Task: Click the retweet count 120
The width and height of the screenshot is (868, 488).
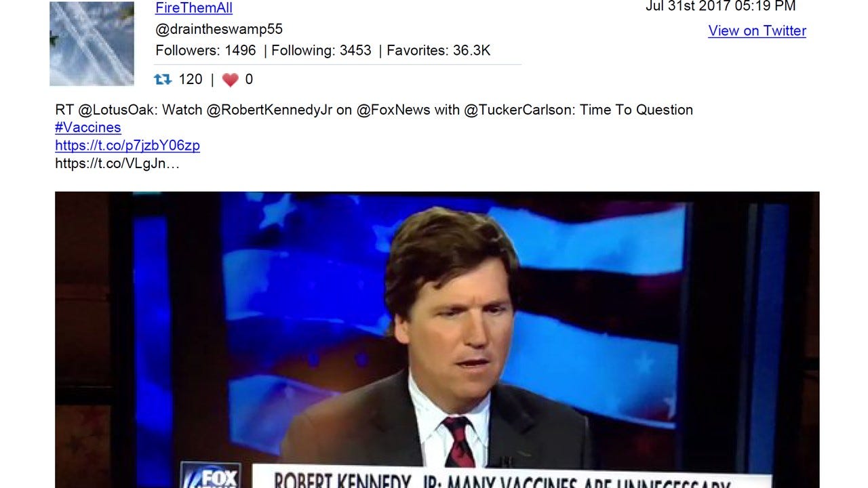Action: coord(190,79)
